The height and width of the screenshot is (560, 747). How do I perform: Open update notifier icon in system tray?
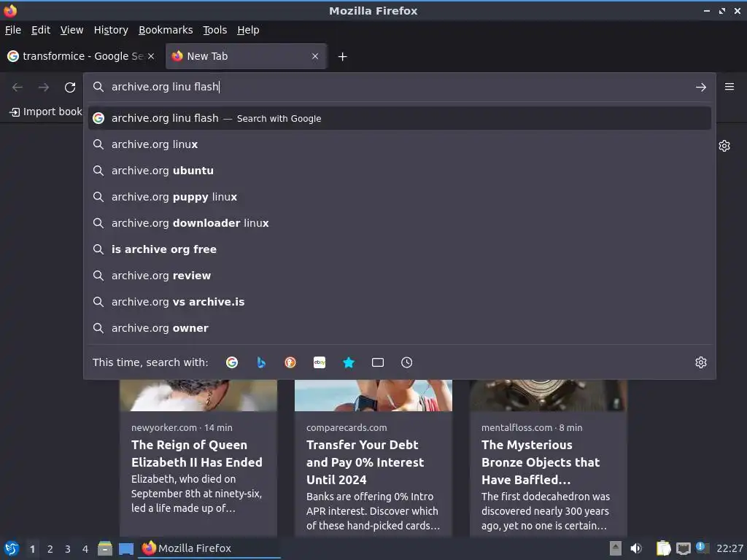coord(701,548)
